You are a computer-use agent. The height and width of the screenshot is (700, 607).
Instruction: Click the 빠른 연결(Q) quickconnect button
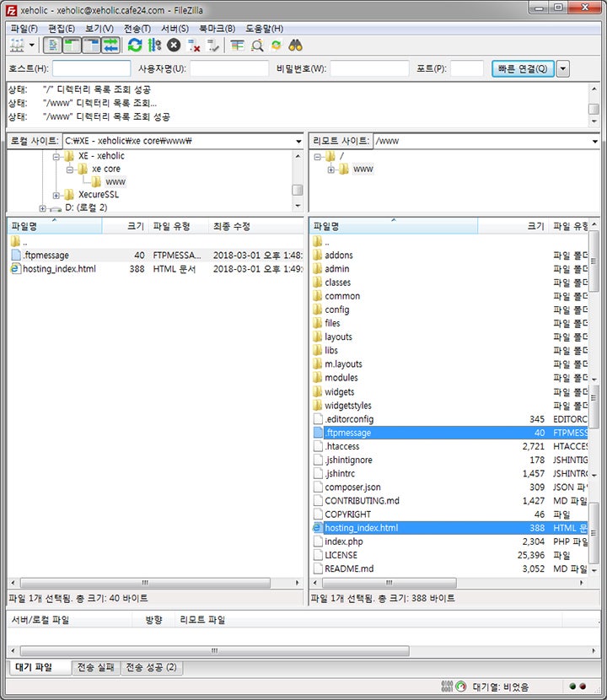coord(523,69)
